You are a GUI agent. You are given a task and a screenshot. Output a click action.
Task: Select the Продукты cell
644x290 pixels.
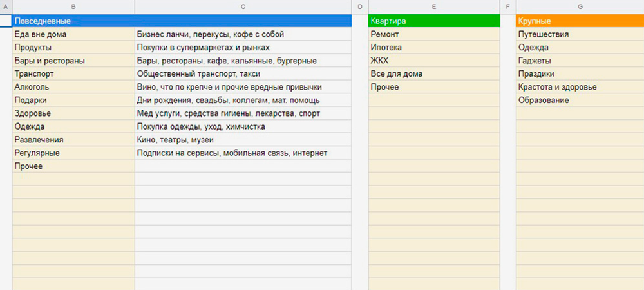(73, 48)
